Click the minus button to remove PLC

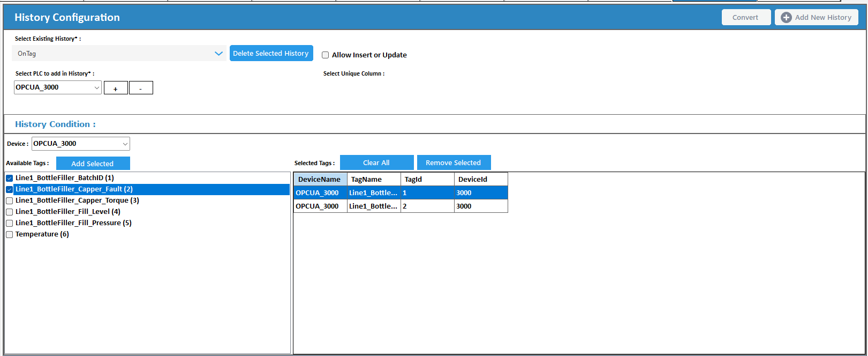click(141, 88)
